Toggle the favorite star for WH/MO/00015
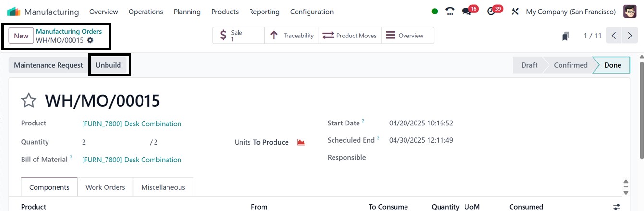Viewport: 644px width, 211px height. coord(29,100)
